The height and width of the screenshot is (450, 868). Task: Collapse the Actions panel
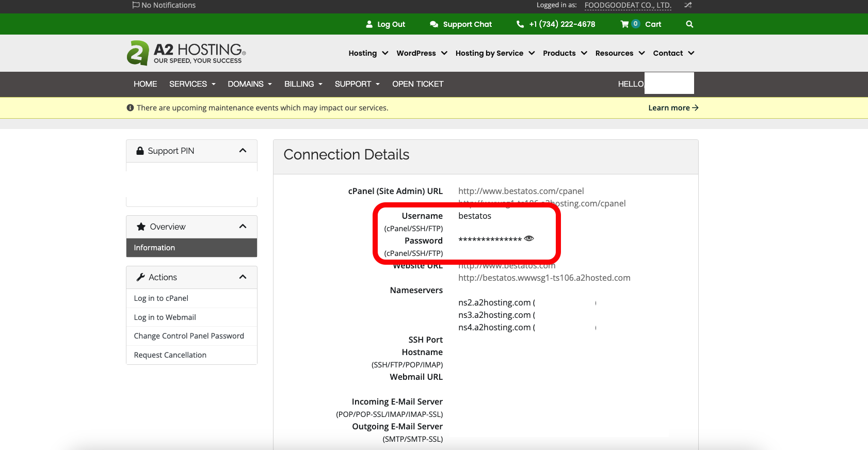click(x=243, y=277)
